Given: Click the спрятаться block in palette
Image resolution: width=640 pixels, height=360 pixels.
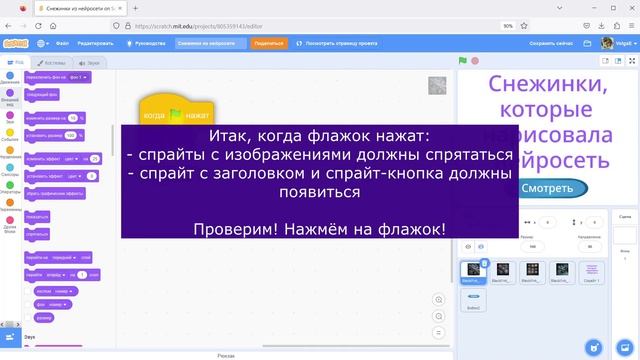Looking at the screenshot, I should coord(37,235).
